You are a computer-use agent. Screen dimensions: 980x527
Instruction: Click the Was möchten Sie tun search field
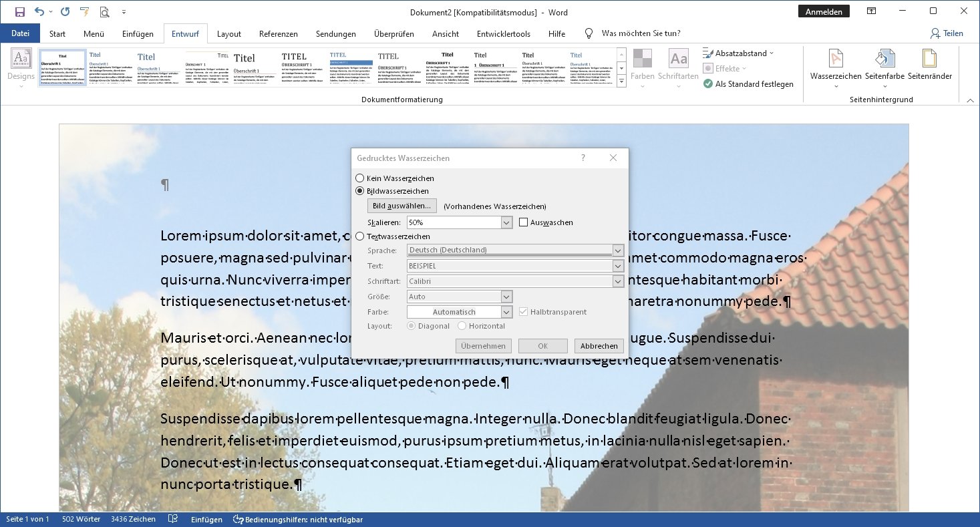point(641,33)
